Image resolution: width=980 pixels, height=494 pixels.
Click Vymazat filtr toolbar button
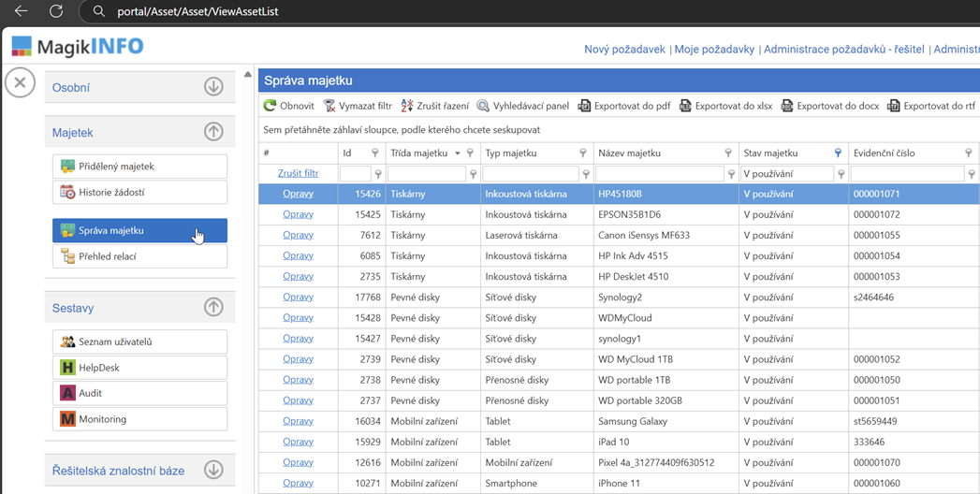pyautogui.click(x=358, y=106)
